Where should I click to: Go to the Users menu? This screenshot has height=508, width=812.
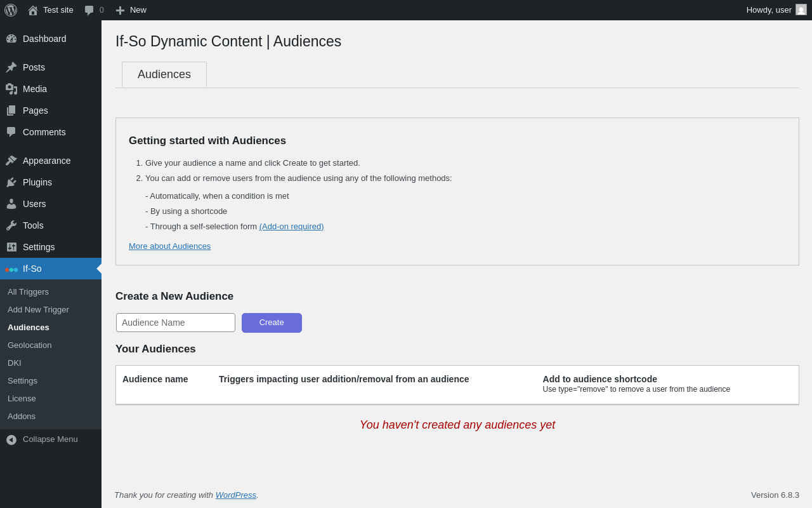click(x=34, y=204)
